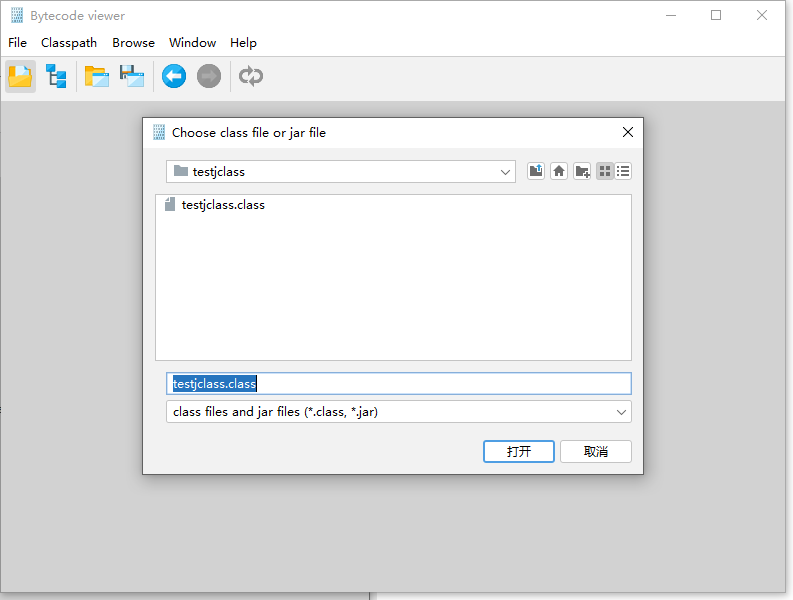The width and height of the screenshot is (793, 600).
Task: Maximize the Bytecode viewer window
Action: point(716,15)
